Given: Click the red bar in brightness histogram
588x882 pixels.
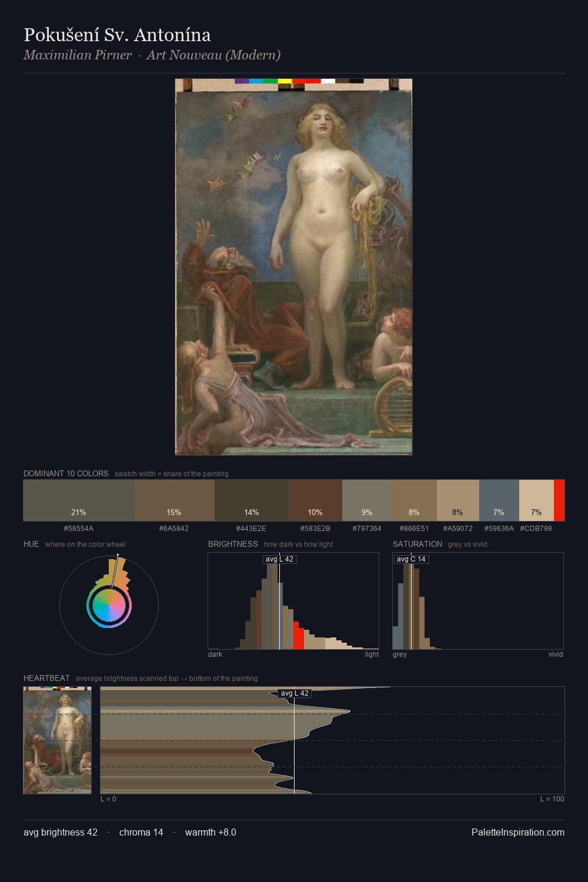Looking at the screenshot, I should tap(298, 635).
